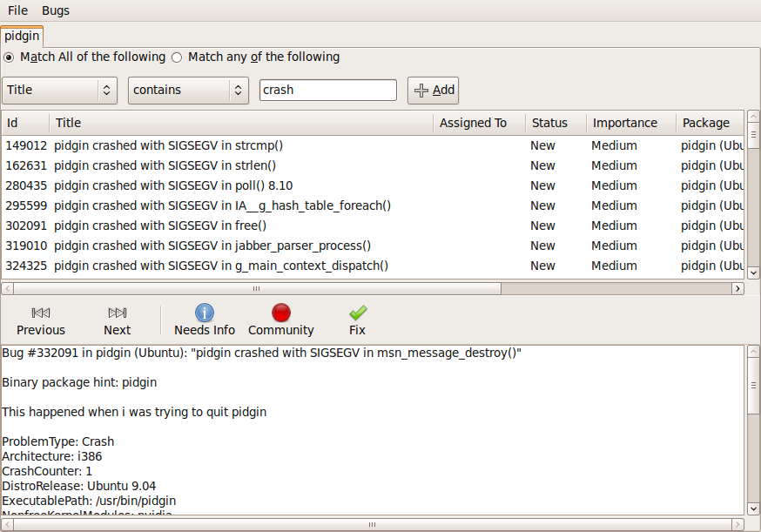This screenshot has height=532, width=761.
Task: Mark bug as Needs Info
Action: [205, 313]
